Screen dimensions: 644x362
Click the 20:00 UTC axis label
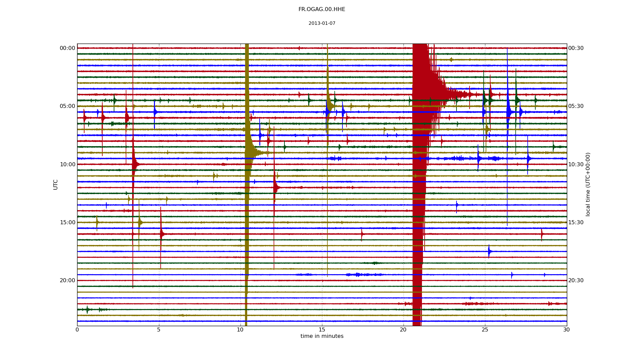coord(67,281)
